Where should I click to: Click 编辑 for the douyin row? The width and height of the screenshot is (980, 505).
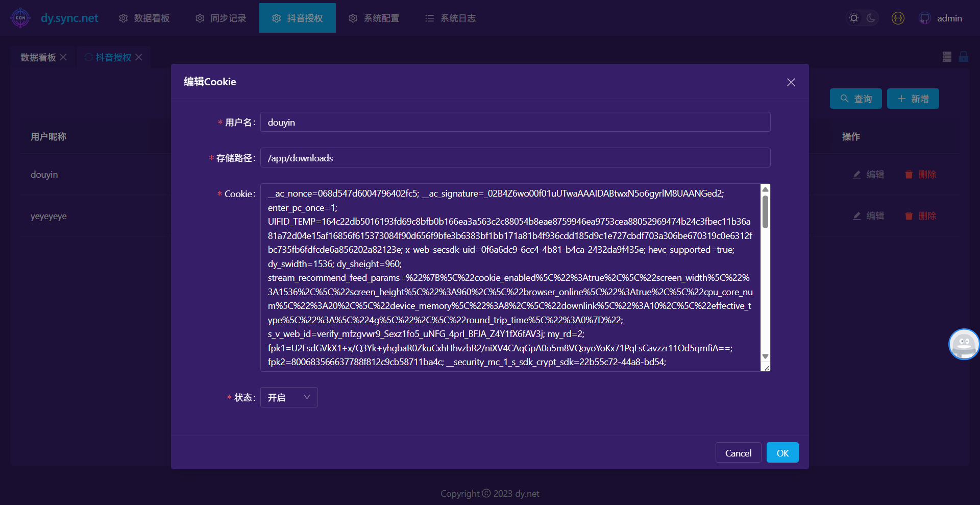pyautogui.click(x=868, y=175)
